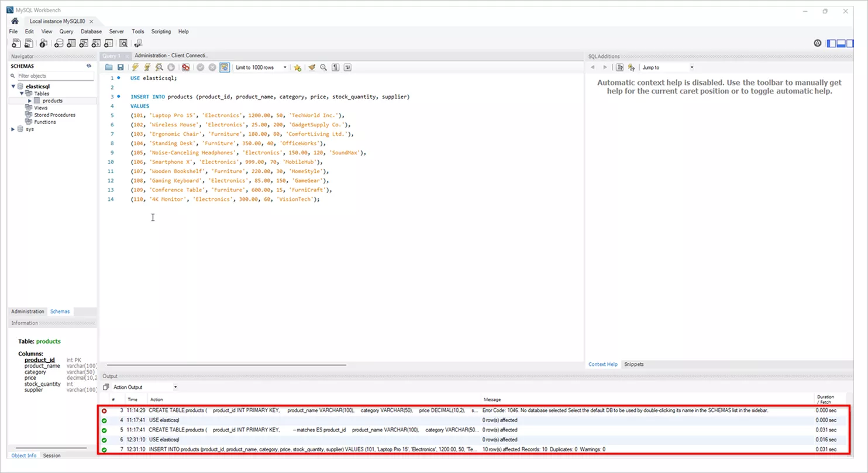868x473 pixels.
Task: Toggle the left sidebar panel visibility
Action: click(x=832, y=43)
